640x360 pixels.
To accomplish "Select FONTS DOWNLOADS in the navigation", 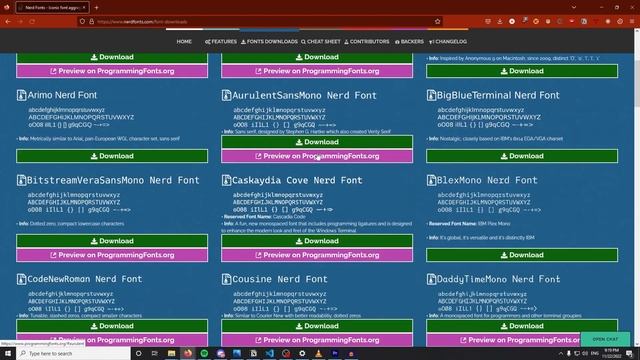I will click(269, 42).
